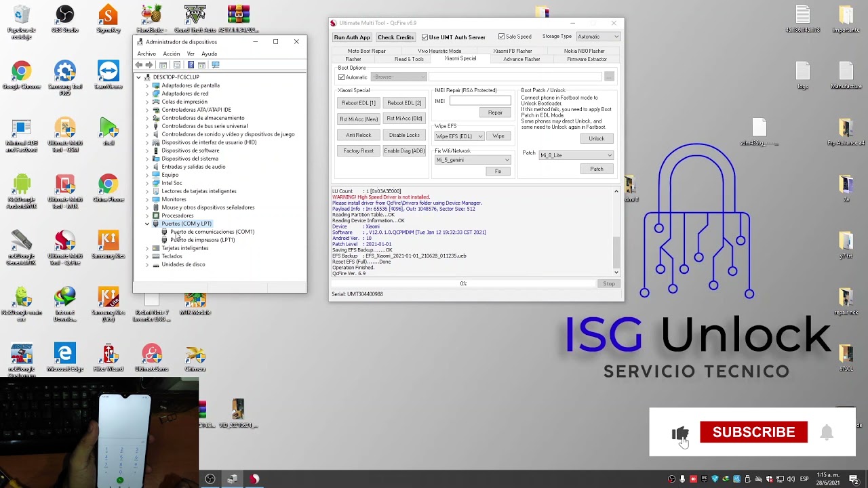
Task: Open the Filter Wizard desktop icon
Action: click(108, 358)
